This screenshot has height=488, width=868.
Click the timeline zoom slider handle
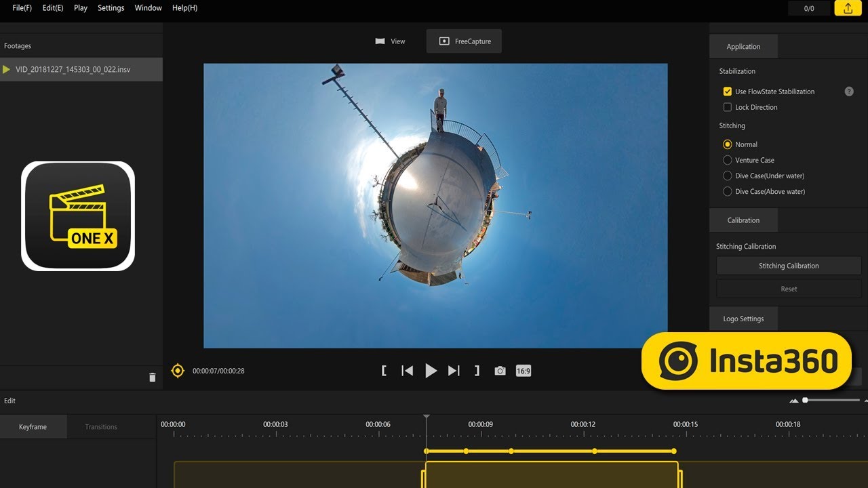point(805,400)
